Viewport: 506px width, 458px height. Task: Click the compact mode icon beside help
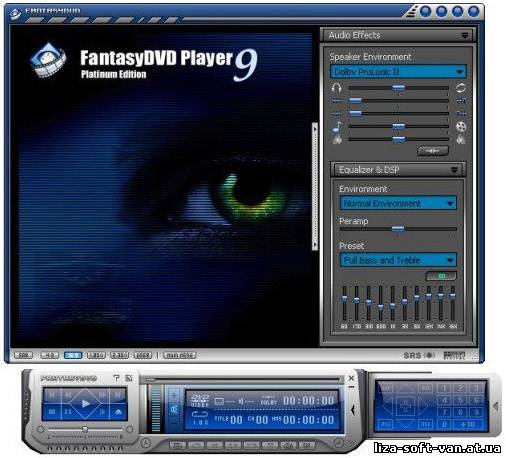129,378
